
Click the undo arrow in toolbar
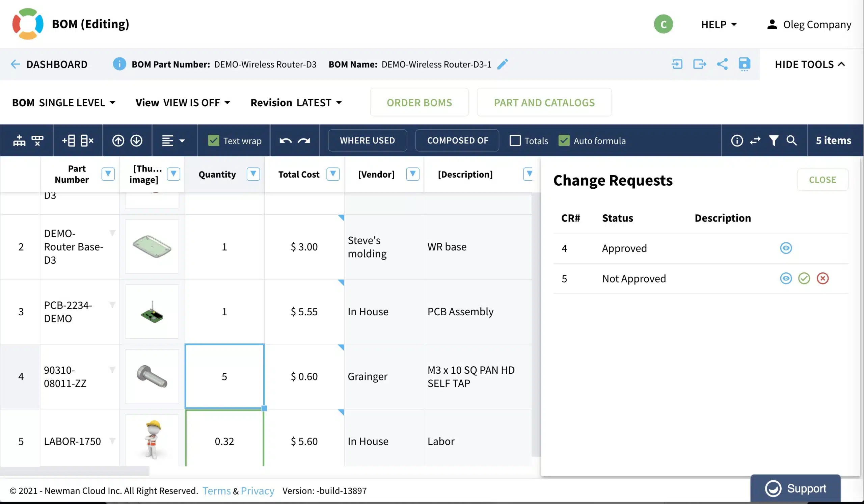click(285, 140)
